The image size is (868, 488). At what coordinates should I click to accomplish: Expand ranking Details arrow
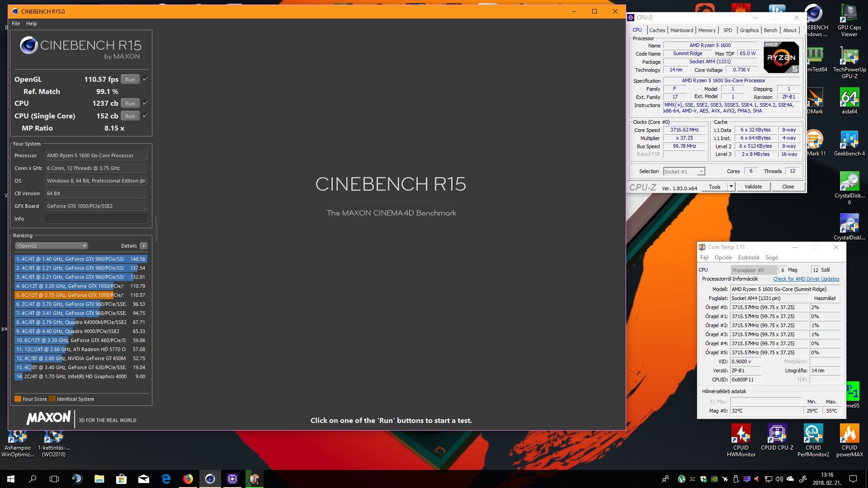144,246
